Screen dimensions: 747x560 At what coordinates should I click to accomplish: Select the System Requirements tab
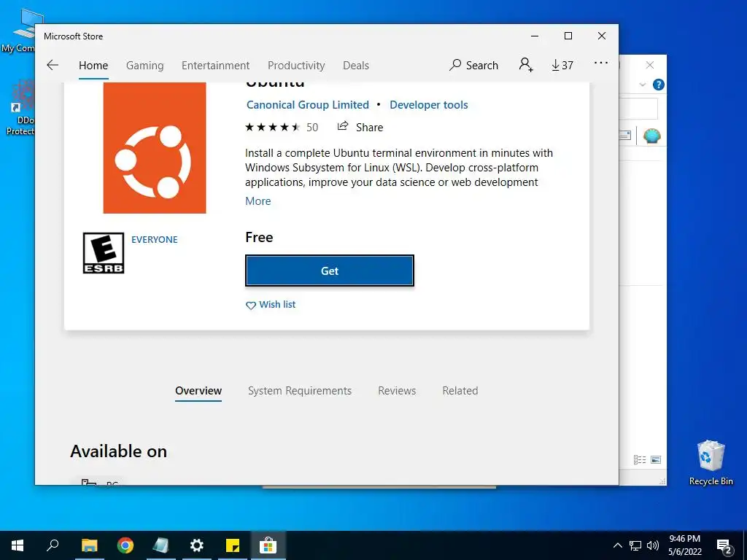[300, 391]
